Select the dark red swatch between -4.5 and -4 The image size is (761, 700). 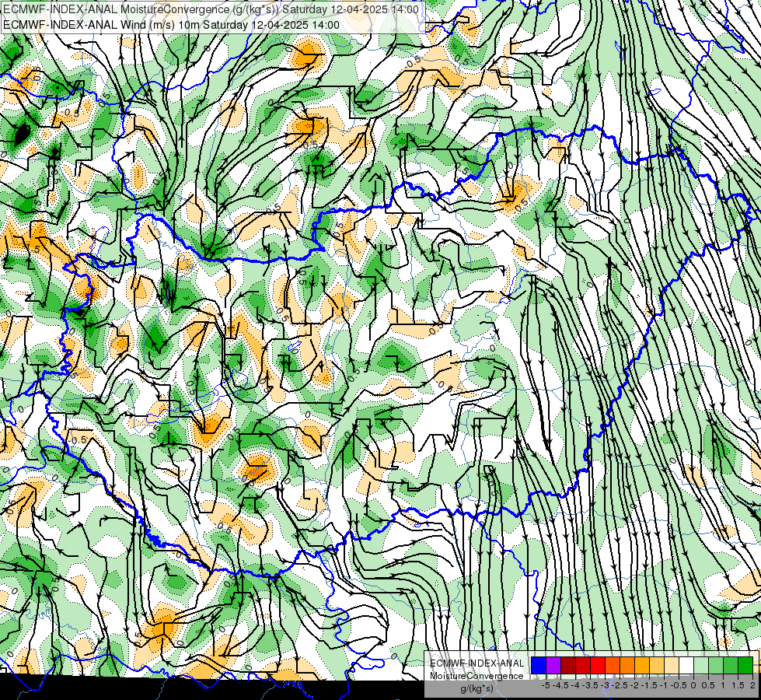[x=568, y=665]
